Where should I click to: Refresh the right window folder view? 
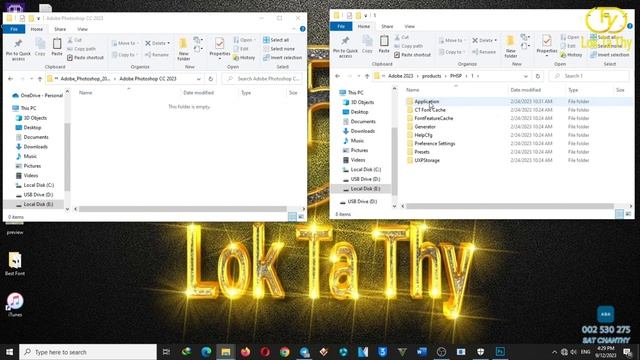[x=538, y=76]
